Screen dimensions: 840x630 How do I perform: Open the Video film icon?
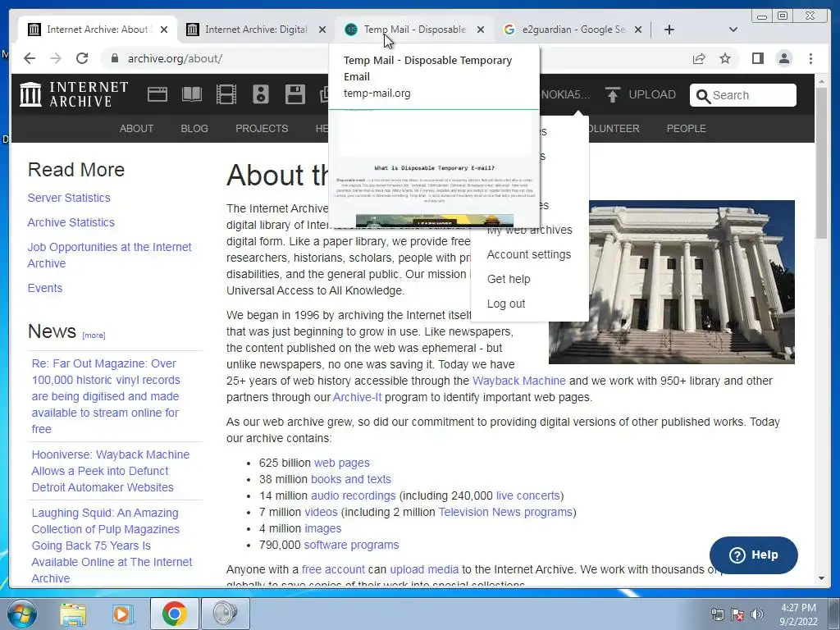click(x=226, y=95)
